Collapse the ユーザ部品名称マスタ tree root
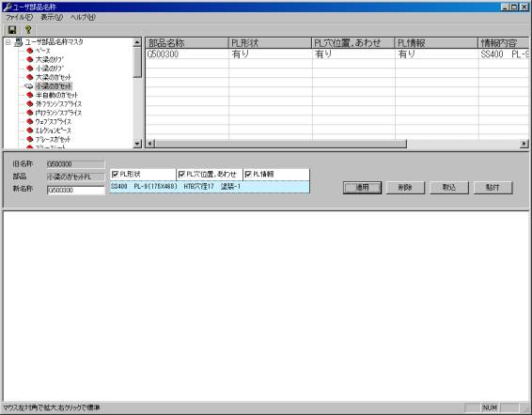The width and height of the screenshot is (532, 415). (8, 42)
